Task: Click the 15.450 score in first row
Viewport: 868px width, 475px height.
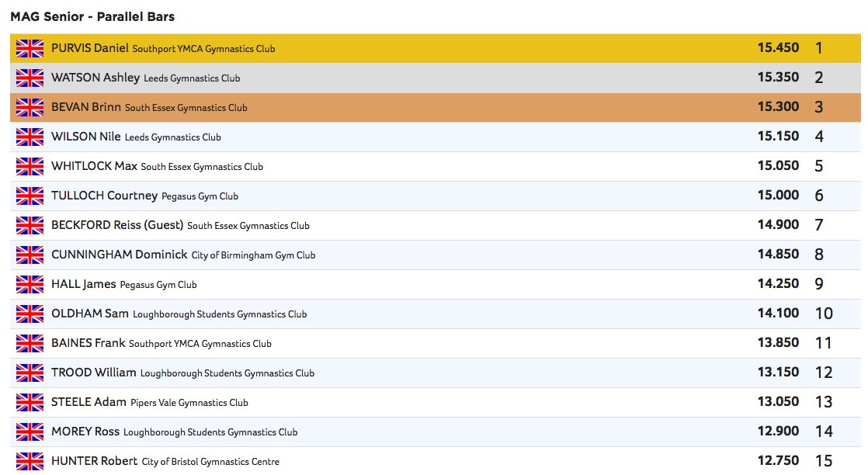Action: [x=778, y=48]
